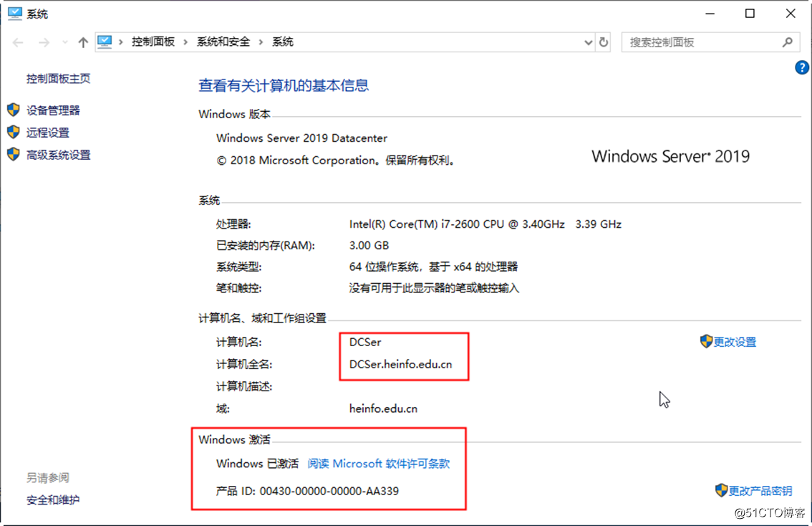
Task: Open help with the question mark icon
Action: 802,67
